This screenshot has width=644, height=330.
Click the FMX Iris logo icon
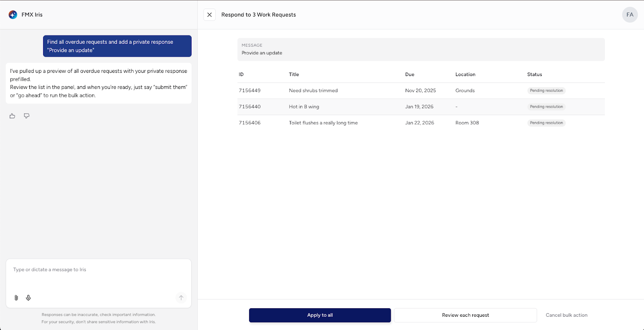coord(13,15)
